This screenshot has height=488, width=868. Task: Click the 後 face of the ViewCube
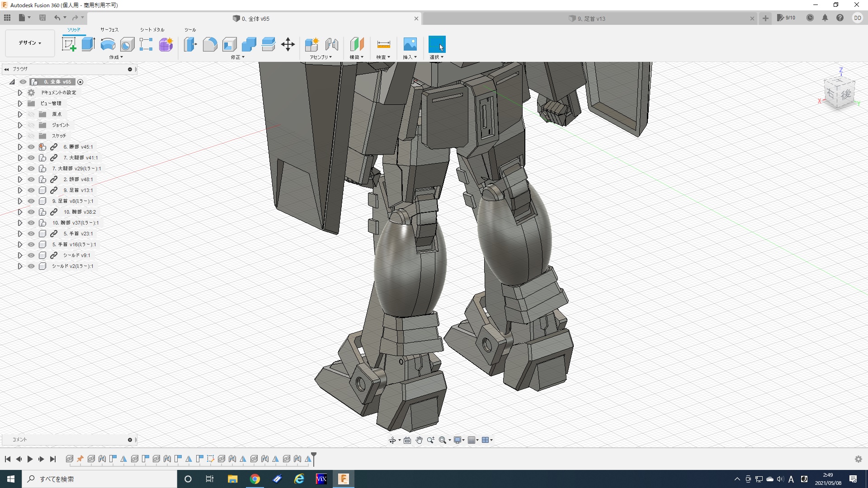(846, 95)
